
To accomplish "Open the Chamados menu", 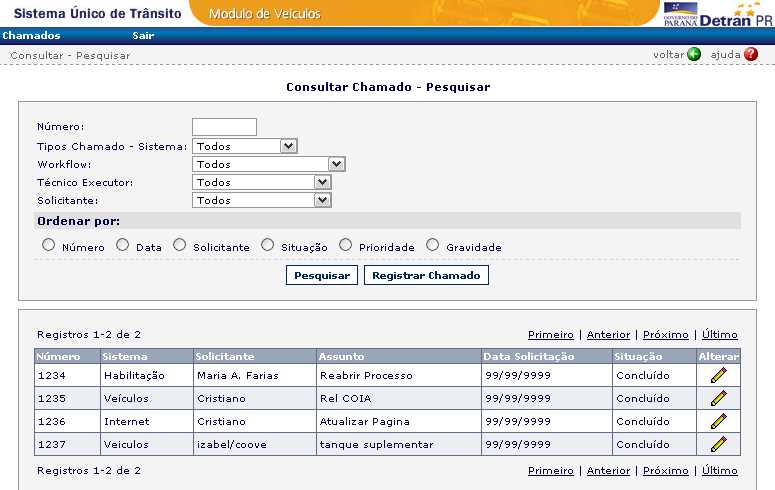I will [31, 35].
